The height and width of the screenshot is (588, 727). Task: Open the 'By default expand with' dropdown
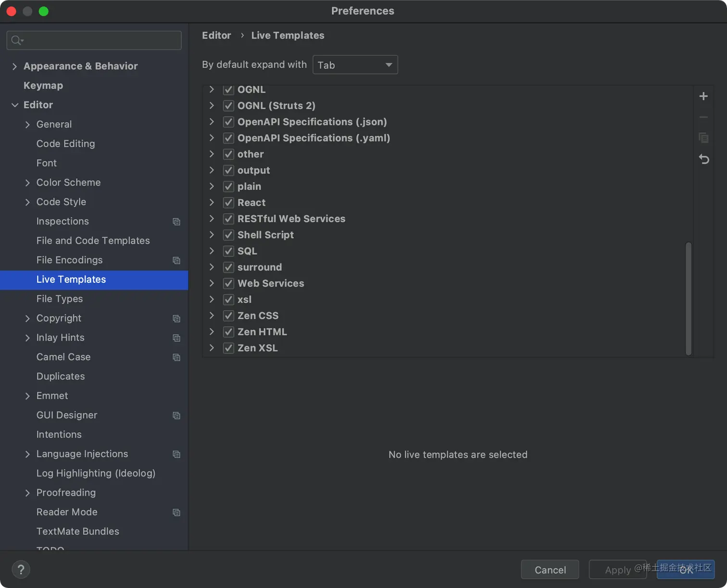[x=355, y=64]
